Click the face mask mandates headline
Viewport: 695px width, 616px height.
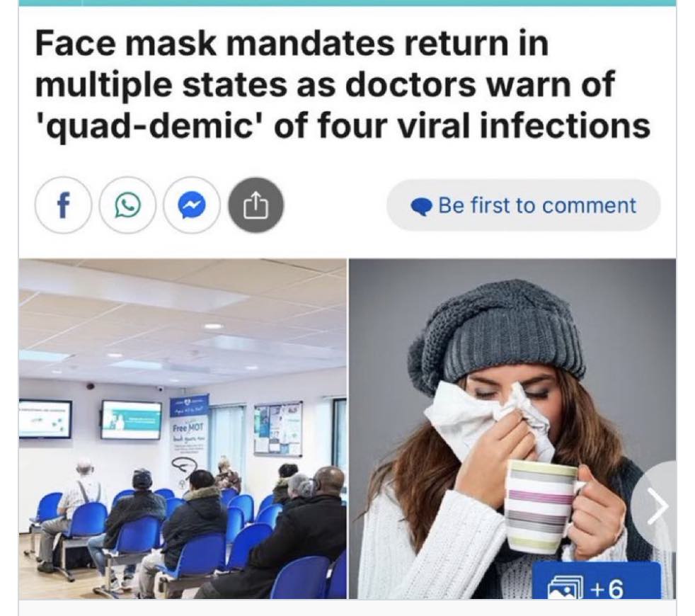(x=342, y=85)
